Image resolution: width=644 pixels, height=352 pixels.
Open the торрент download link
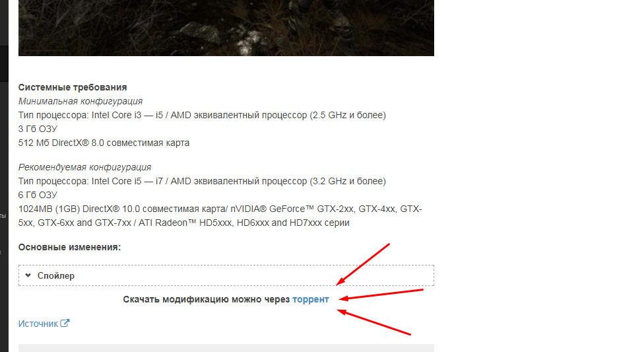[x=311, y=299]
